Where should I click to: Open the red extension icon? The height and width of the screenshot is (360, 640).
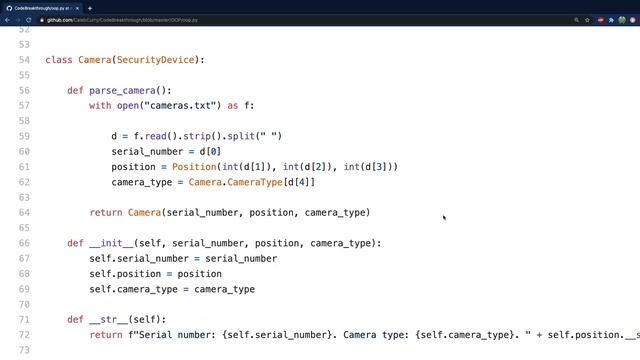(600, 20)
